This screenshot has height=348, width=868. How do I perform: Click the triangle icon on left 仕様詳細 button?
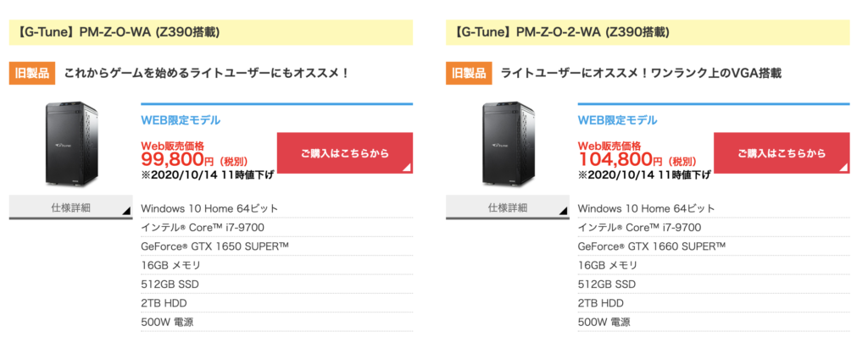pyautogui.click(x=126, y=210)
